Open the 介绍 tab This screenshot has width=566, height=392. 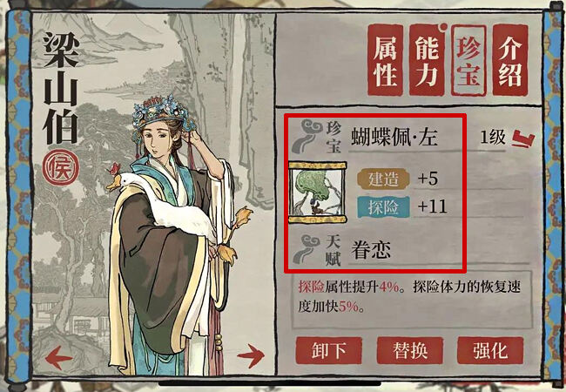pos(510,60)
